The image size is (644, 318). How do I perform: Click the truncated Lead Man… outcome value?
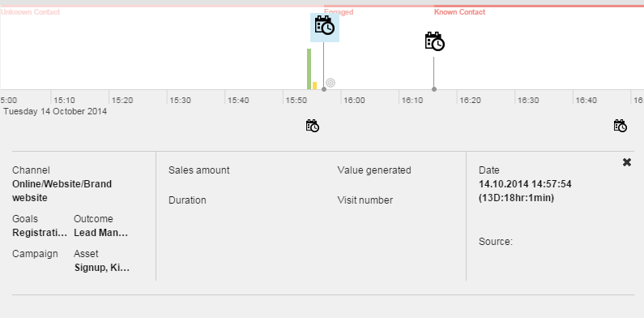[x=100, y=233]
